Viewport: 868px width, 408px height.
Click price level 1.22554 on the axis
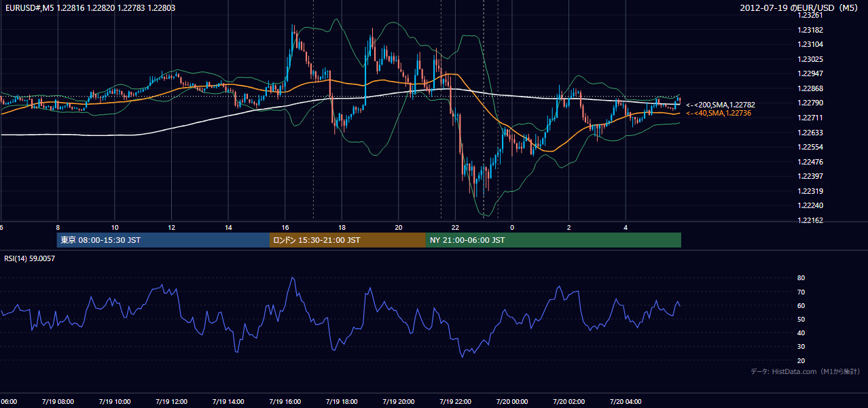[810, 147]
